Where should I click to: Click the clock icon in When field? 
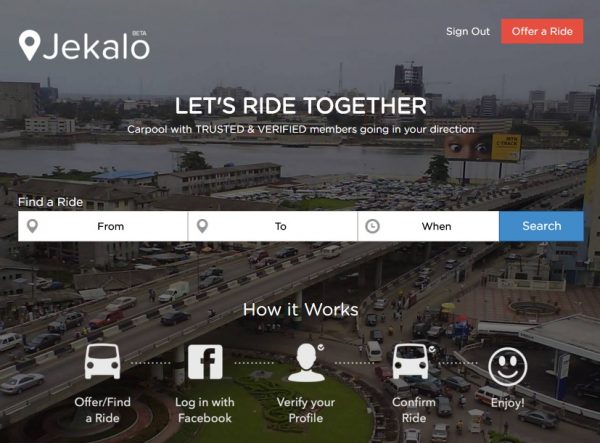pos(372,226)
